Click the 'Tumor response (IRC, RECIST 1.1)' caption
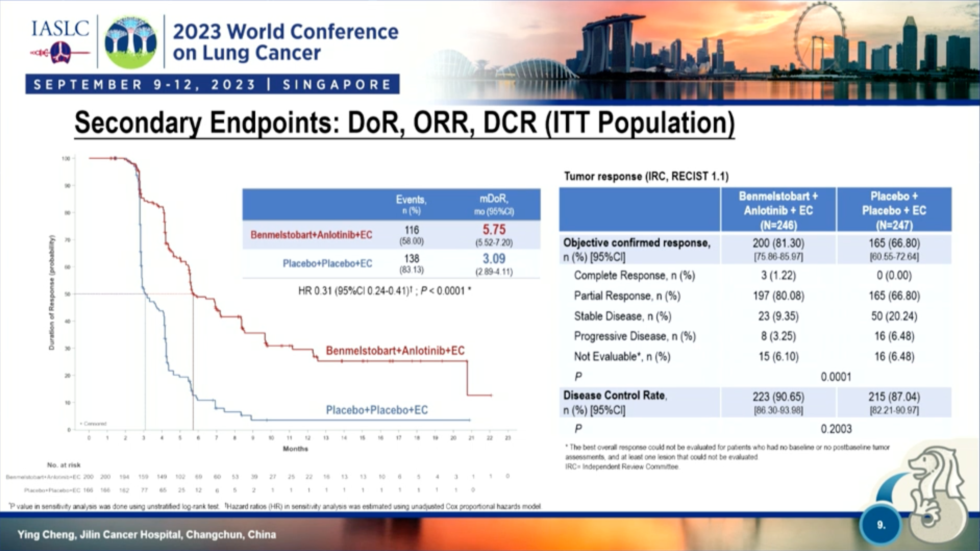Viewport: 980px width, 551px height. pos(646,176)
